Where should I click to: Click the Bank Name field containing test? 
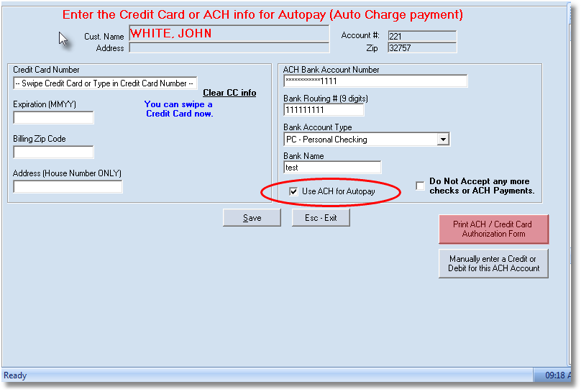tap(332, 168)
